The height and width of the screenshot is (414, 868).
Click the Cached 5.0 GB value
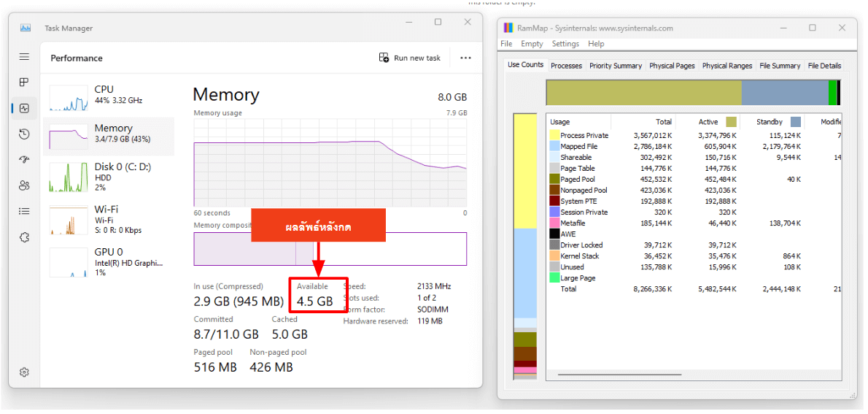coord(290,334)
